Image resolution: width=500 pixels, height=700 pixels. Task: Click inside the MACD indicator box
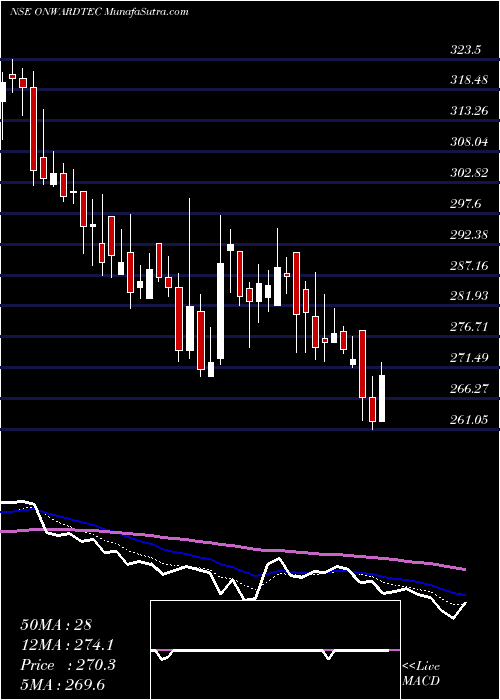pos(275,650)
